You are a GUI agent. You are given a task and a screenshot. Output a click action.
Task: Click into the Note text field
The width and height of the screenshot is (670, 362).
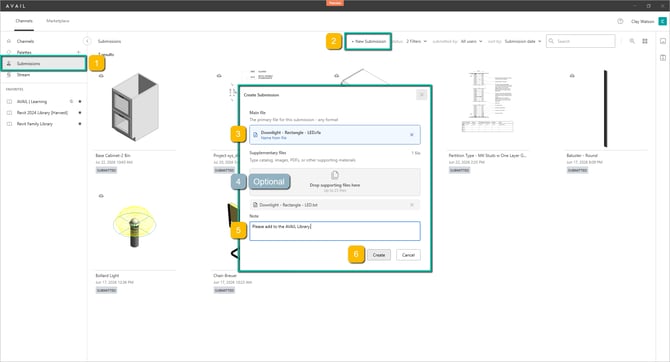pos(335,231)
